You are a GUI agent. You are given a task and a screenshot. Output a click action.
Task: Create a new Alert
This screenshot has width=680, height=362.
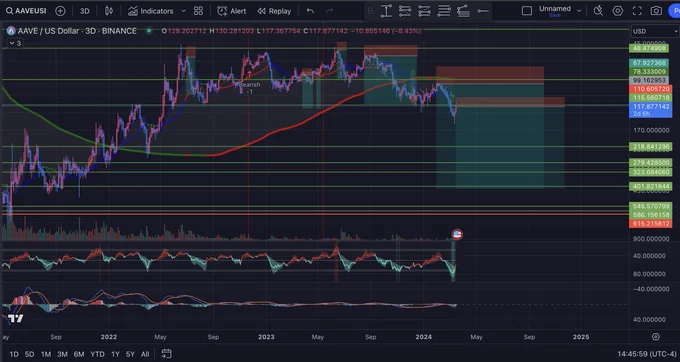coord(232,11)
